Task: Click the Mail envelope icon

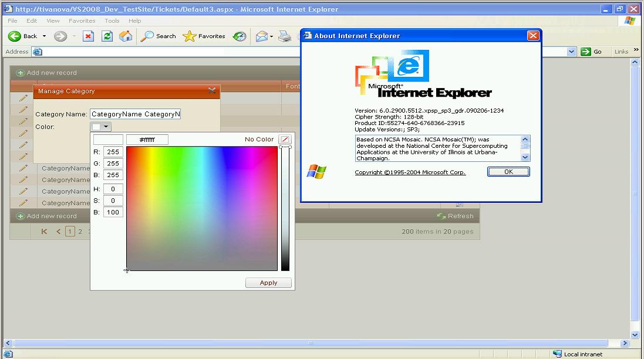Action: tap(261, 36)
